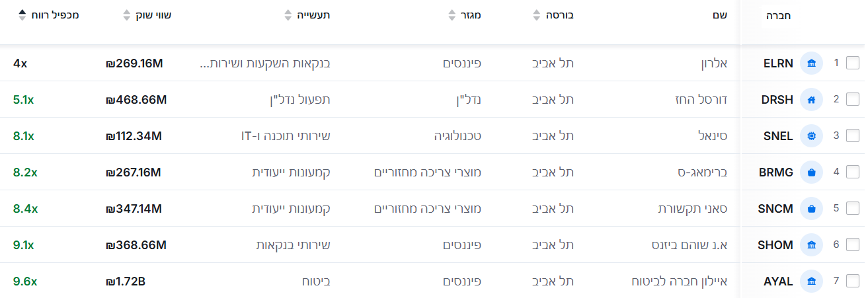
Task: Click the shopping bag icon next to SNCM
Action: click(x=811, y=209)
